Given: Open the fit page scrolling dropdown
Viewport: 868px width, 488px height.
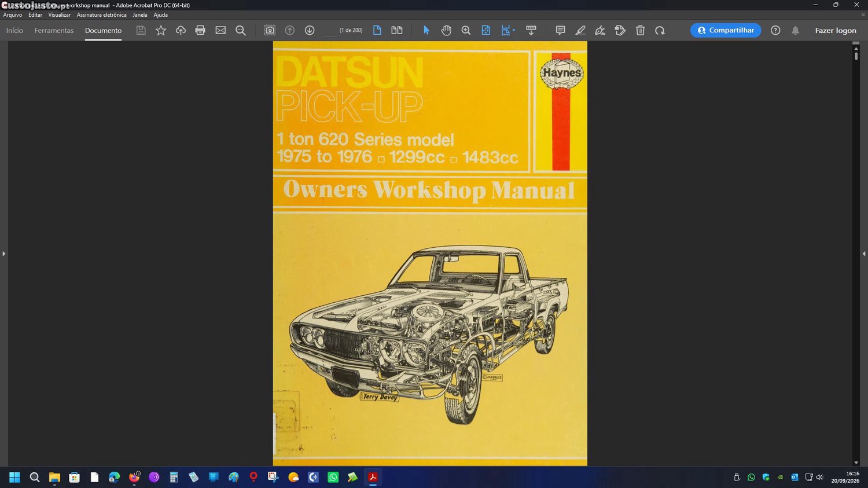Looking at the screenshot, I should click(508, 30).
